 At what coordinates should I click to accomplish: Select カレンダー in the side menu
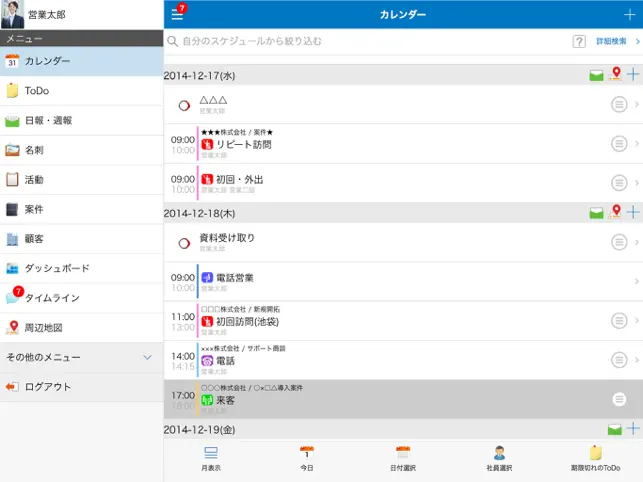[82, 61]
